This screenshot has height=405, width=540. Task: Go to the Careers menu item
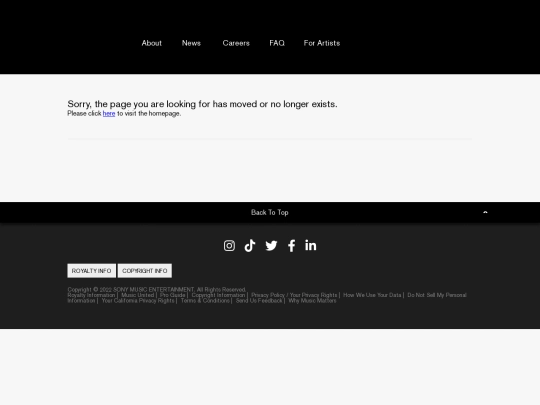pos(236,43)
